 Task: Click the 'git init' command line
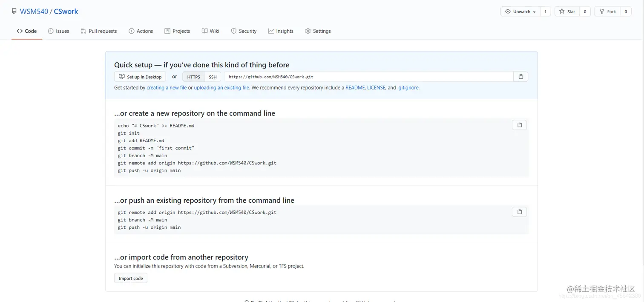click(129, 133)
